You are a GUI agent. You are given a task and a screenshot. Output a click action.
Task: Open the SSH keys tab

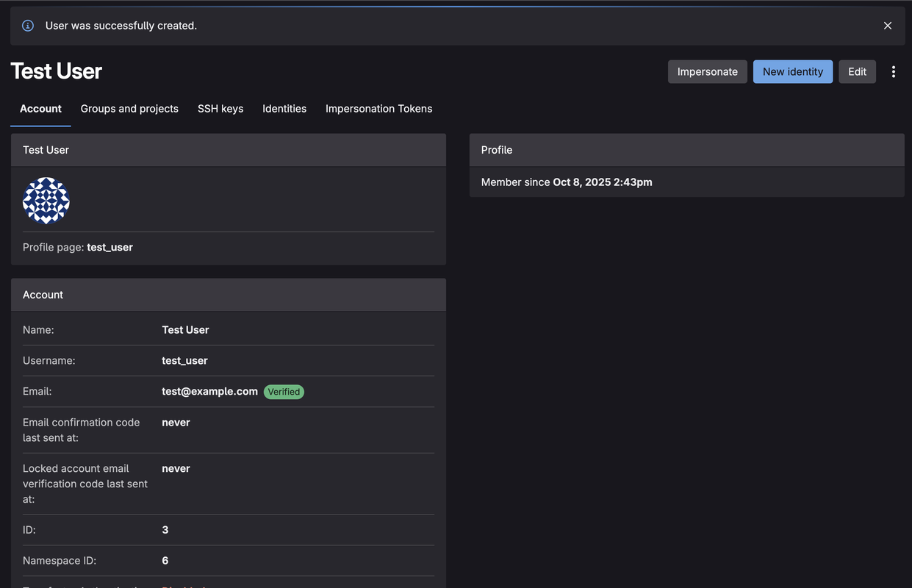(220, 109)
